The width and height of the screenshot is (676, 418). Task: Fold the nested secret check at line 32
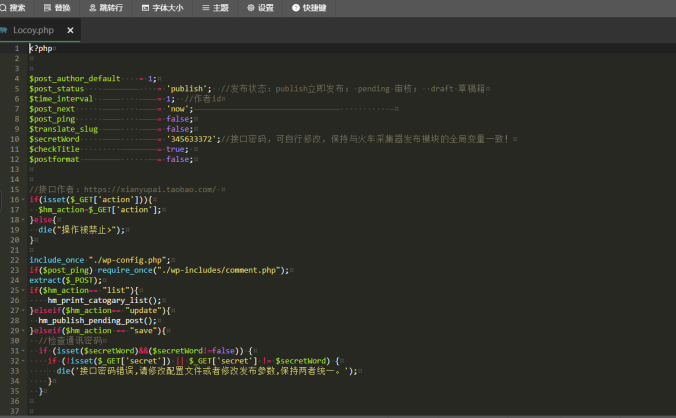(x=25, y=360)
